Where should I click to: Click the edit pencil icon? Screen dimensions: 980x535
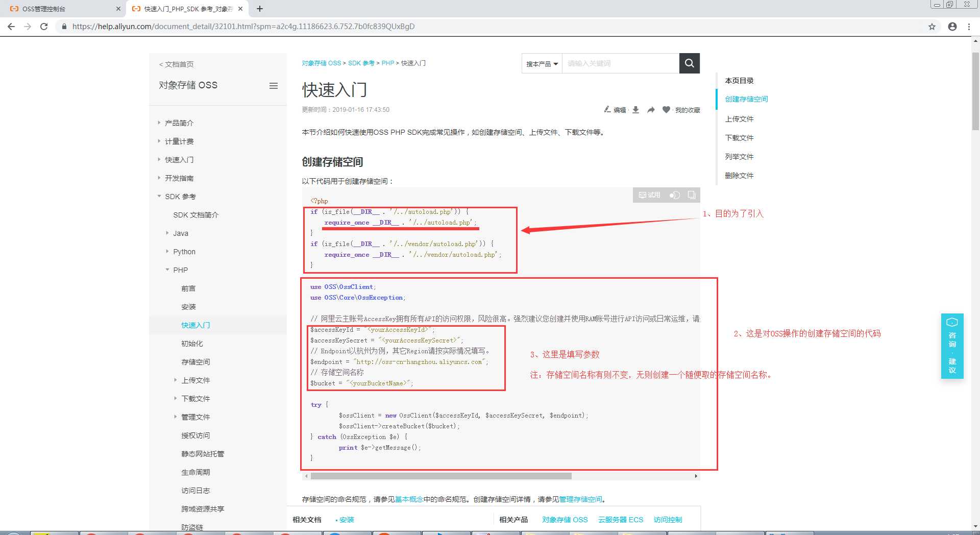(607, 109)
